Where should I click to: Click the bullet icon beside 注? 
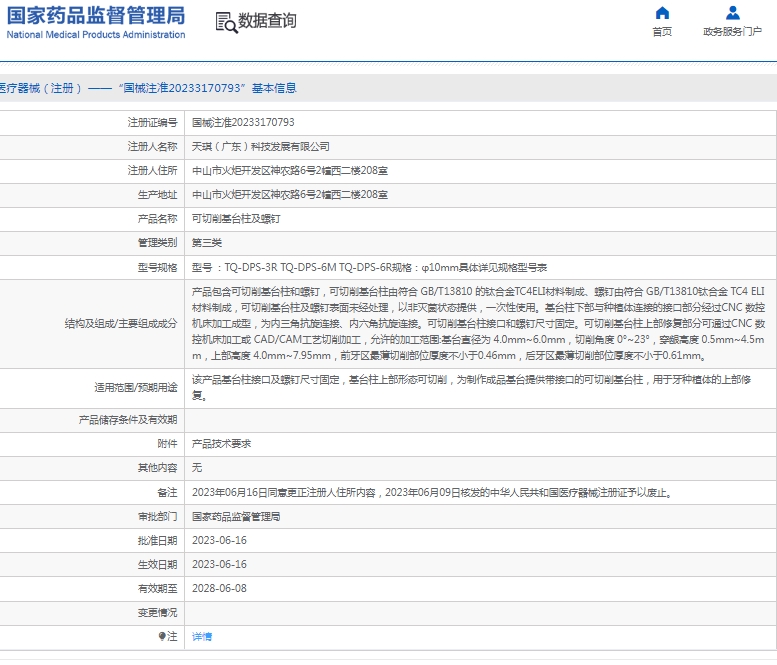[162, 636]
